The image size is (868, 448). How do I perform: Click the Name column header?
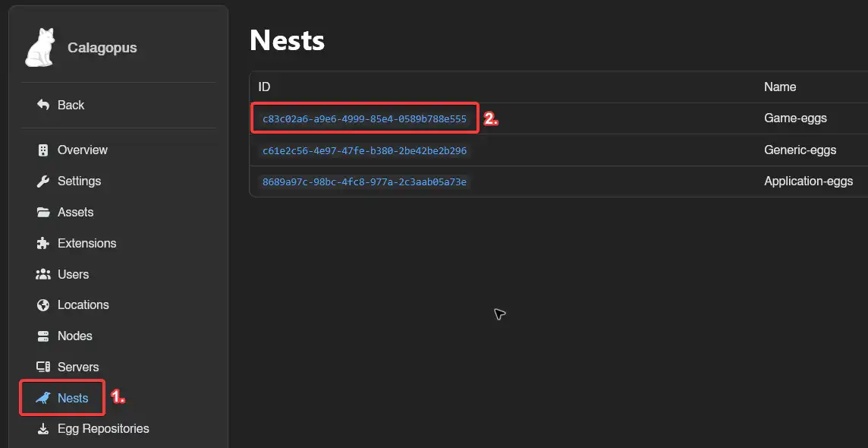pos(779,87)
